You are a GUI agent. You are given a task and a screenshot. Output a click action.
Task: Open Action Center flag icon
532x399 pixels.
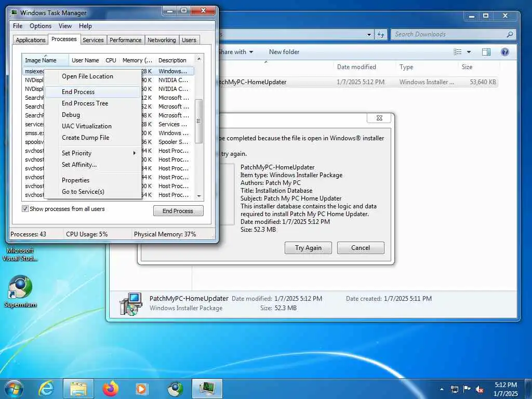click(x=467, y=389)
